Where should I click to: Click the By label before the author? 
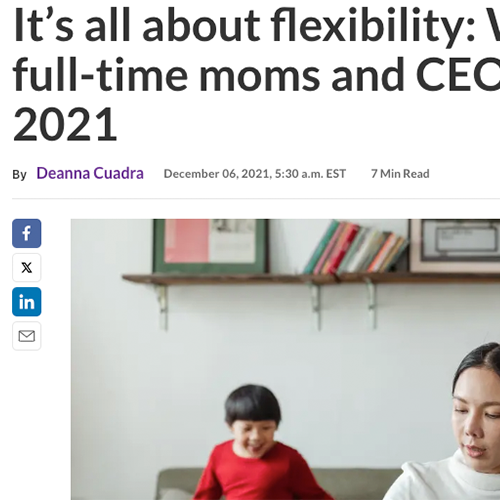pyautogui.click(x=19, y=174)
